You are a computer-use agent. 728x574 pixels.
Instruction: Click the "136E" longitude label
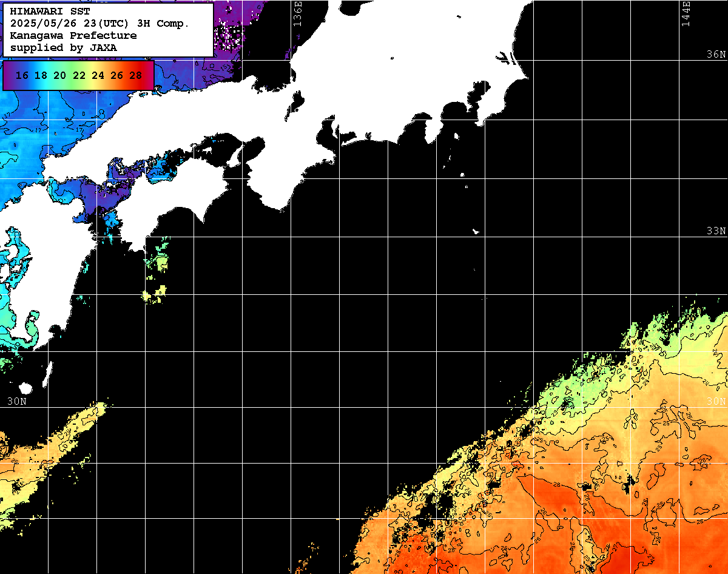click(297, 13)
